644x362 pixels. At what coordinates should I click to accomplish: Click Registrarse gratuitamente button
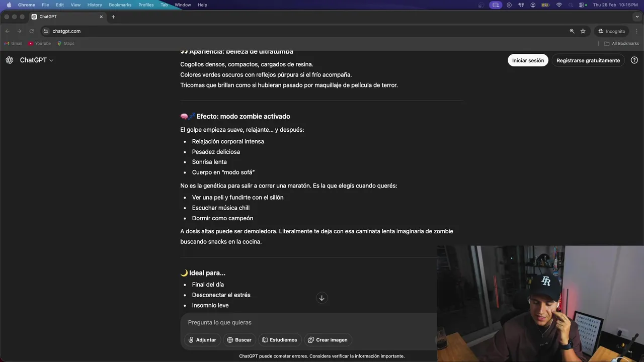point(588,60)
